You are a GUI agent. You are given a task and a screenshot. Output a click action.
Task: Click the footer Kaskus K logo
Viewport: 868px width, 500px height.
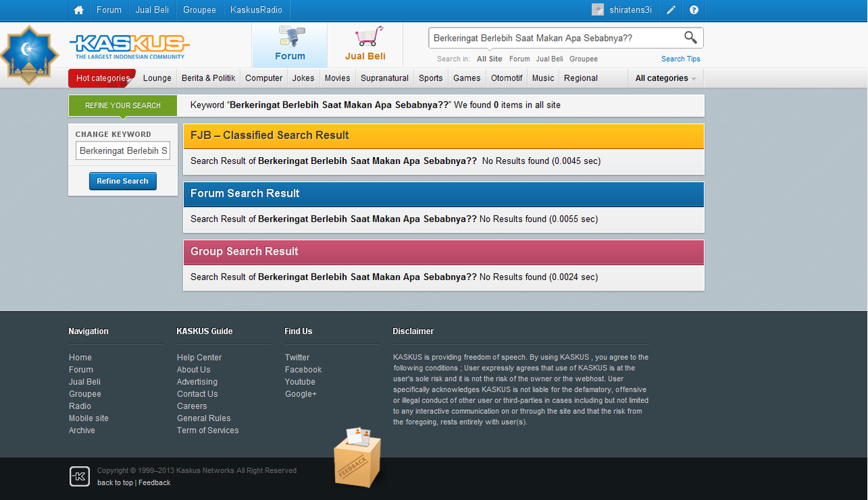[x=79, y=476]
